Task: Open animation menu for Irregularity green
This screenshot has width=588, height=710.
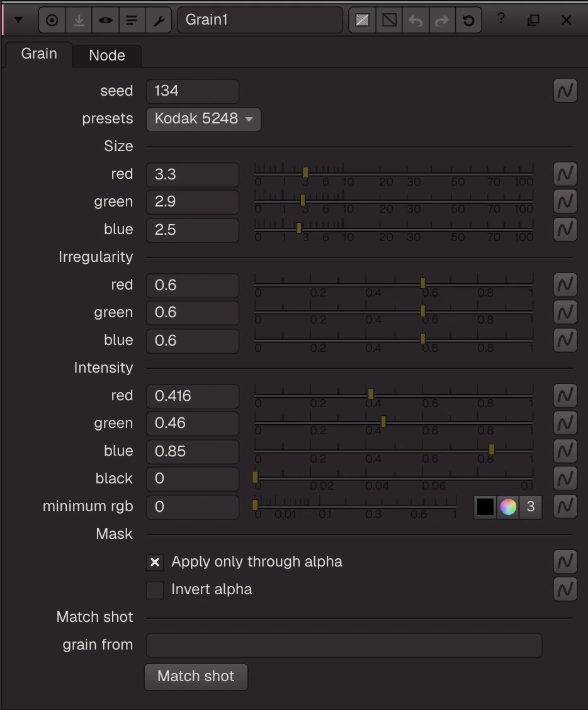Action: click(565, 312)
